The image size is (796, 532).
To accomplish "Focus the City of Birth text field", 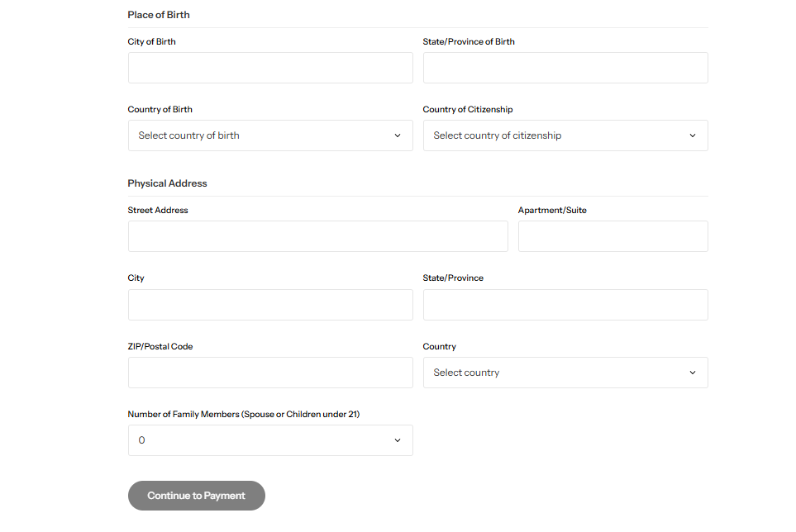I will [x=269, y=68].
